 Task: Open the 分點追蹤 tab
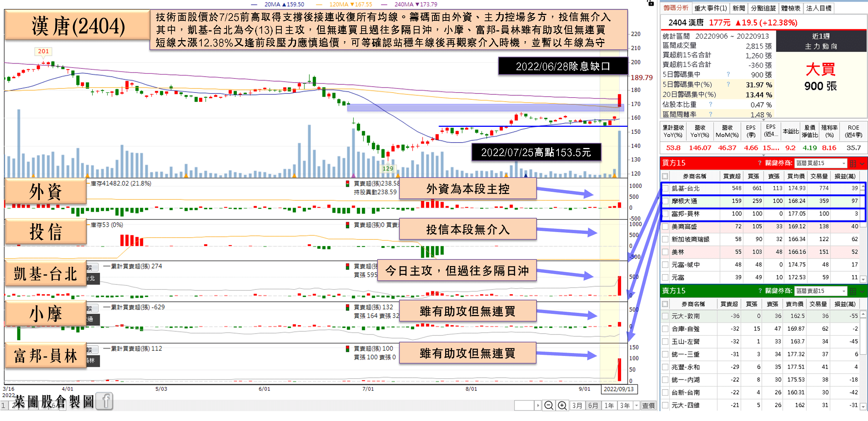pos(763,8)
